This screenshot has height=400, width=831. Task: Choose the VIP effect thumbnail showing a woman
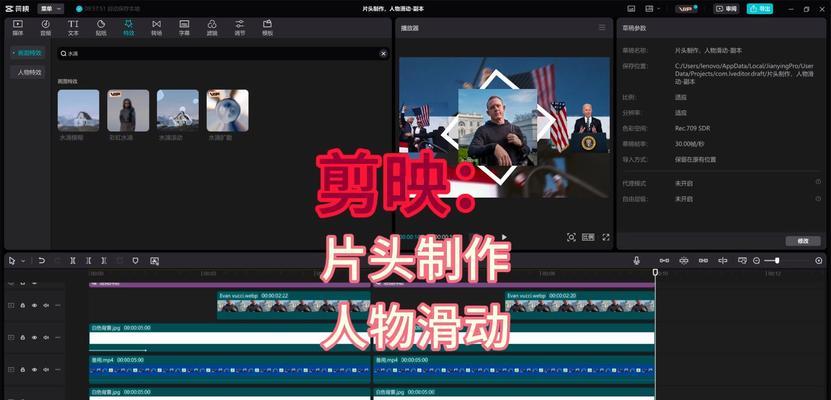[x=128, y=110]
